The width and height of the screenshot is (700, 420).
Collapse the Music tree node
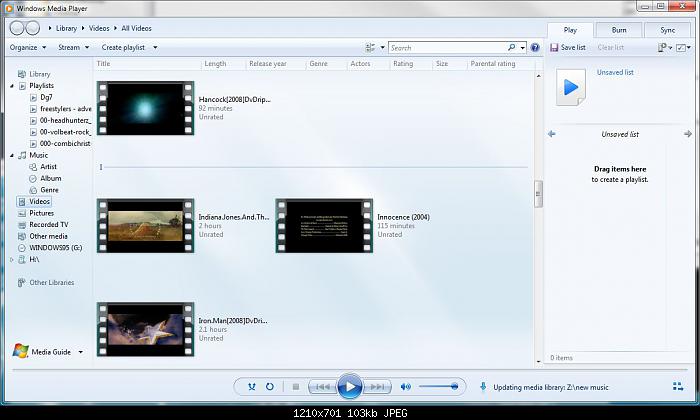coord(12,155)
